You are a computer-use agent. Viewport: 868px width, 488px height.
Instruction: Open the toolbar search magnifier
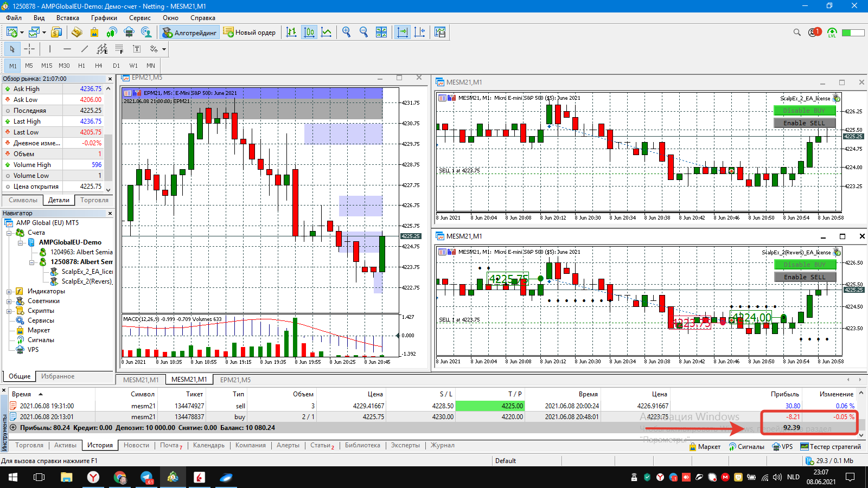pos(797,33)
